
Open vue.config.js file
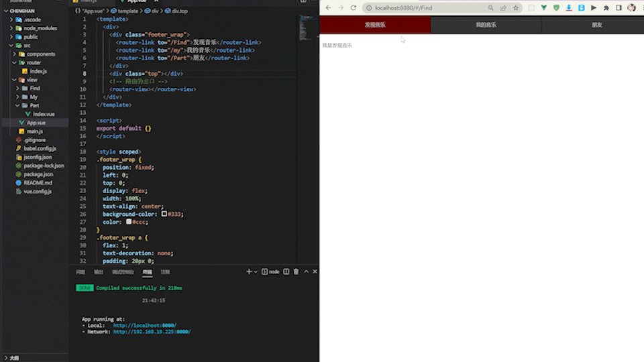tap(38, 192)
